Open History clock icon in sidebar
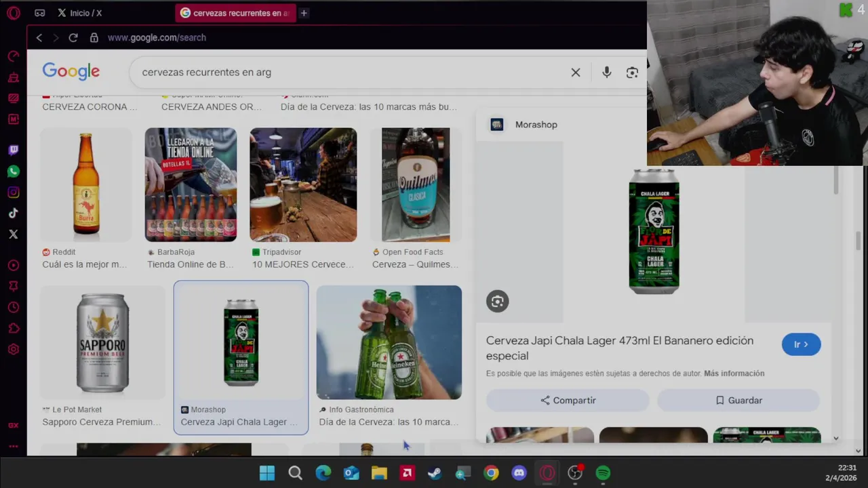 click(x=13, y=307)
